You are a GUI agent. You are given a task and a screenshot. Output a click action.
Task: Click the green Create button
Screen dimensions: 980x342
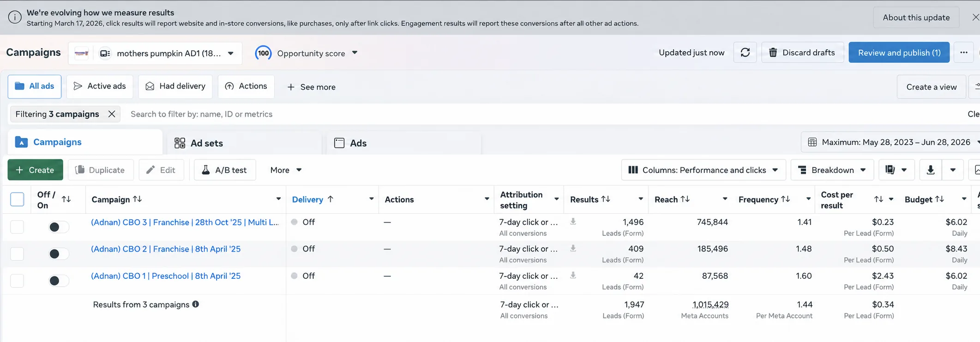pyautogui.click(x=35, y=170)
